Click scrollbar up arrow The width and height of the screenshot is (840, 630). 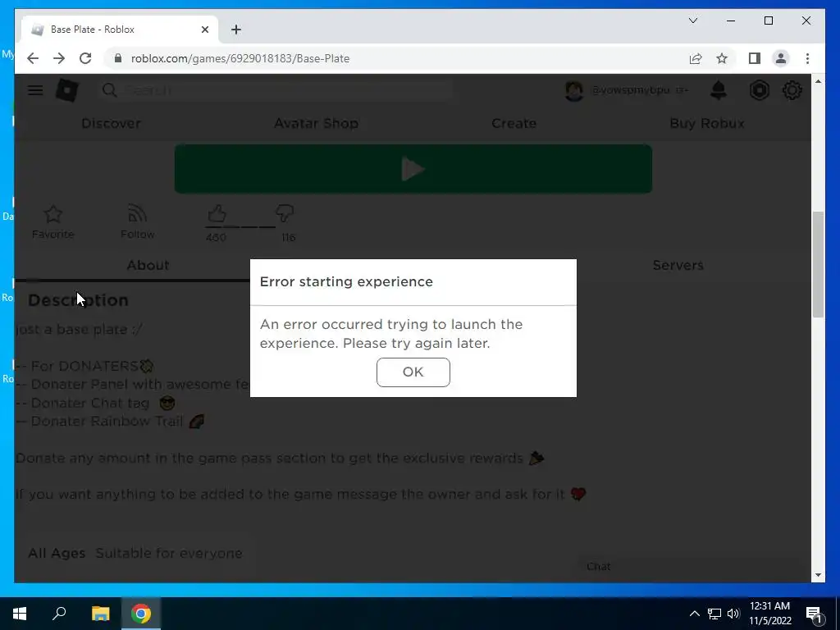pyautogui.click(x=818, y=81)
